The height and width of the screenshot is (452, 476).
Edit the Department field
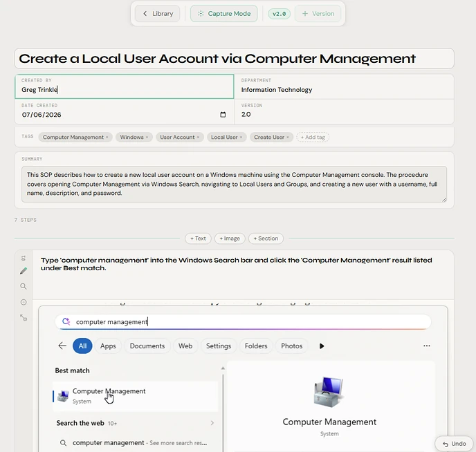point(345,86)
